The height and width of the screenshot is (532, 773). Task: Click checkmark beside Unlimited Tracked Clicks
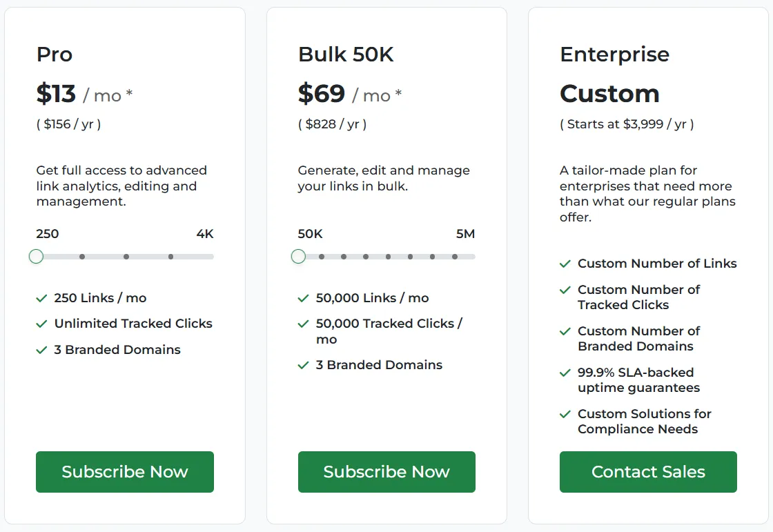[x=41, y=324]
